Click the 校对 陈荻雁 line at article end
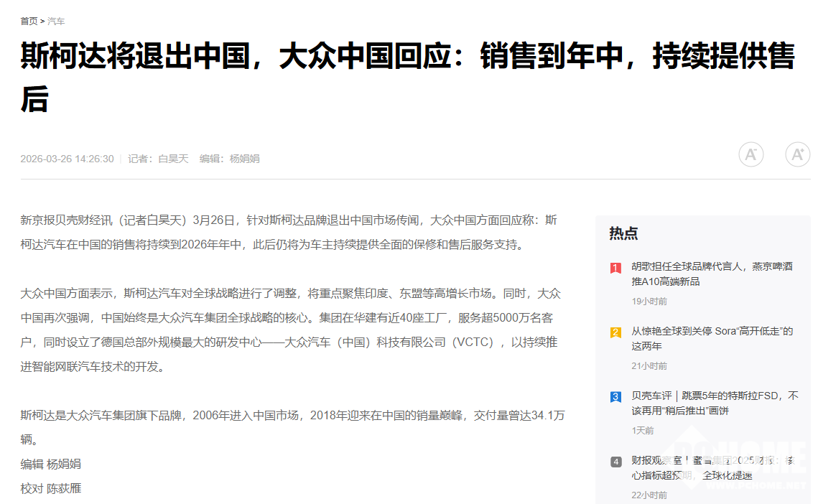The width and height of the screenshot is (818, 504). click(x=51, y=488)
